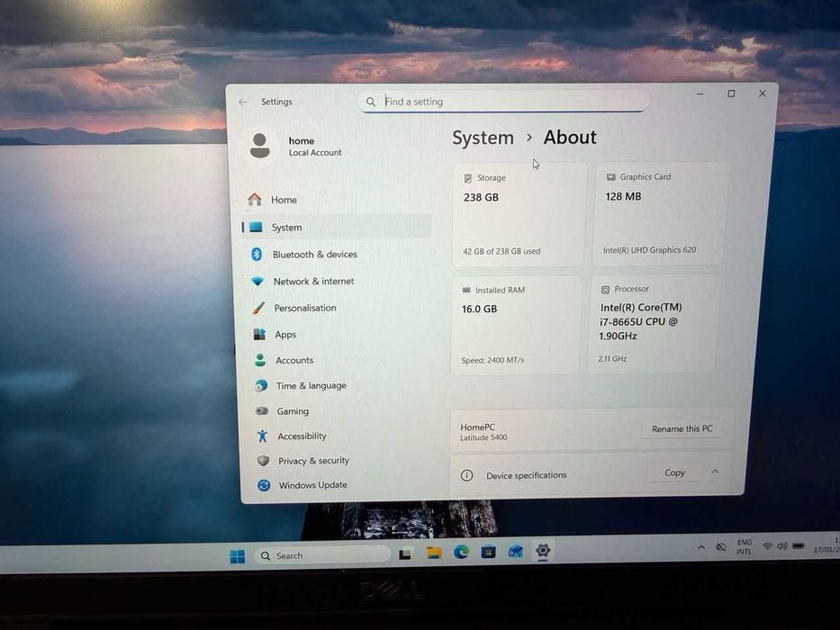Image resolution: width=840 pixels, height=630 pixels.
Task: Open Microsoft Edge from the taskbar
Action: 461,552
